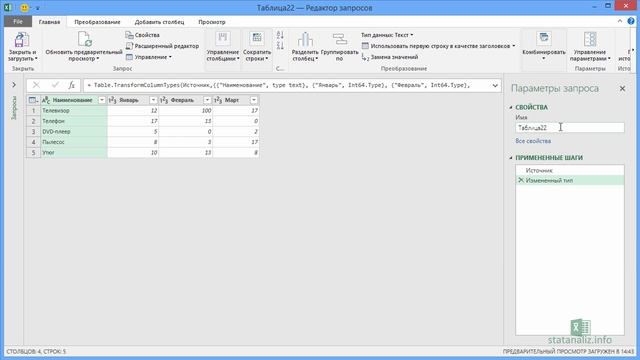The image size is (640, 360).
Task: Switch to the Главная ribbon tab
Action: click(49, 22)
